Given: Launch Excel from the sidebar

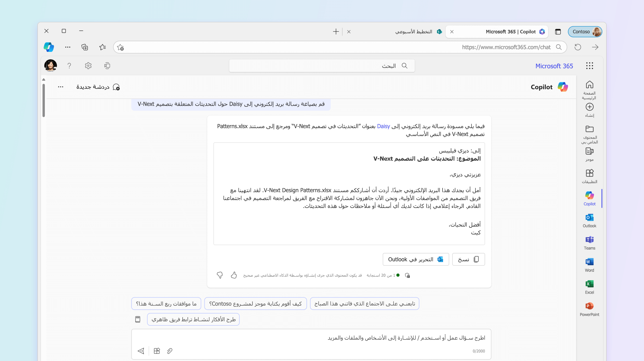Looking at the screenshot, I should click(589, 287).
